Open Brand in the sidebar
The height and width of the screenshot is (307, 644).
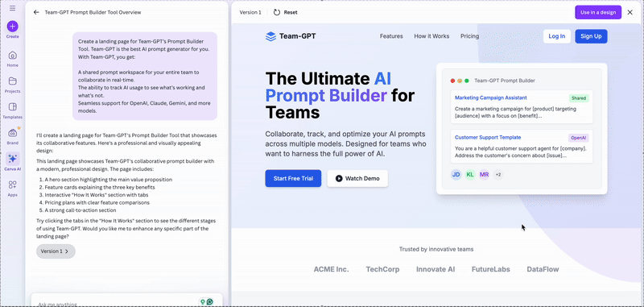12,136
